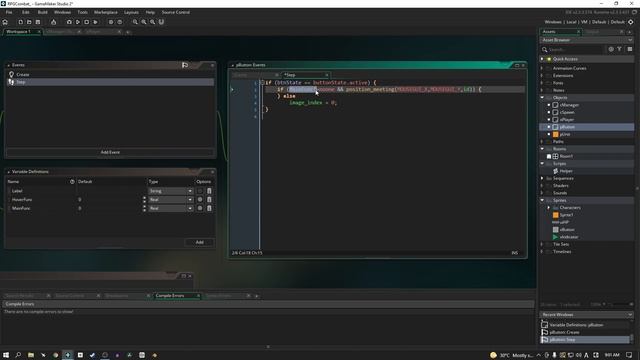Edit the HoverFunc default value field
640x360 pixels.
coord(108,200)
